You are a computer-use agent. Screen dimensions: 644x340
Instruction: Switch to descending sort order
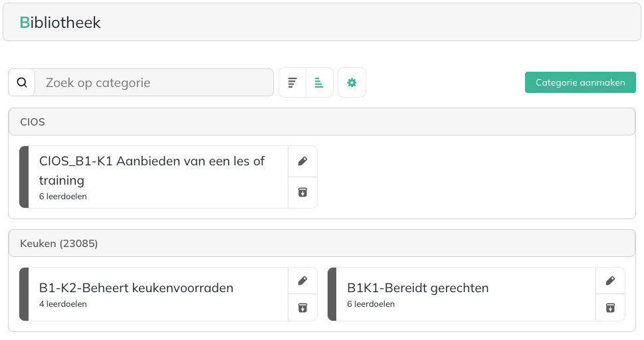292,82
